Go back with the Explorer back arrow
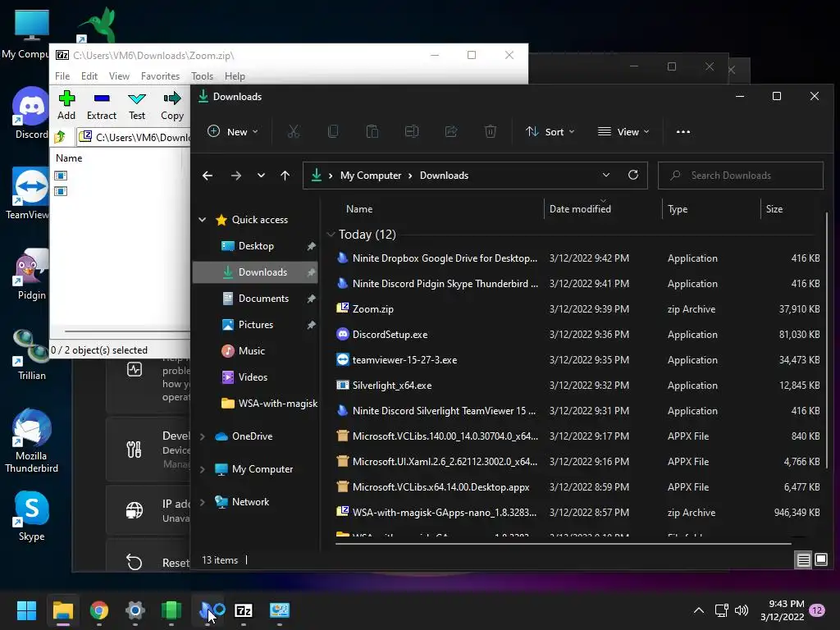The width and height of the screenshot is (840, 630). 208,176
